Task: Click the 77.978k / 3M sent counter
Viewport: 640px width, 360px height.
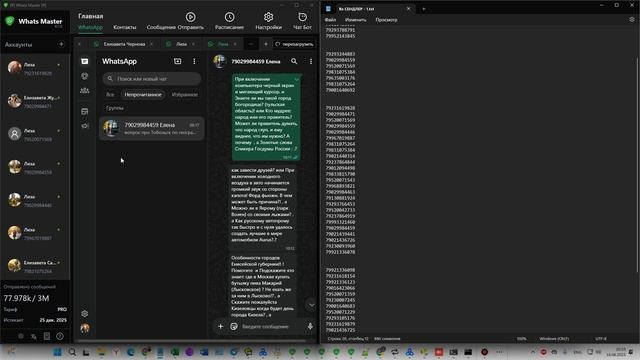Action: (26, 298)
